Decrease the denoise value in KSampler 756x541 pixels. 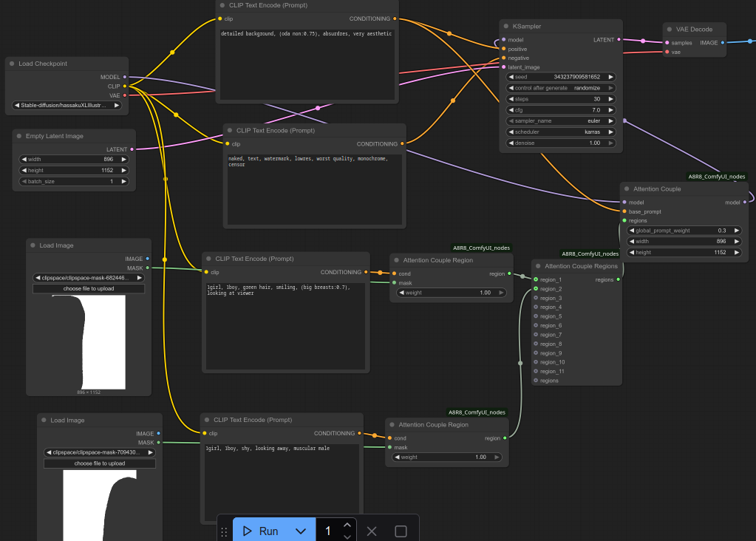point(511,143)
